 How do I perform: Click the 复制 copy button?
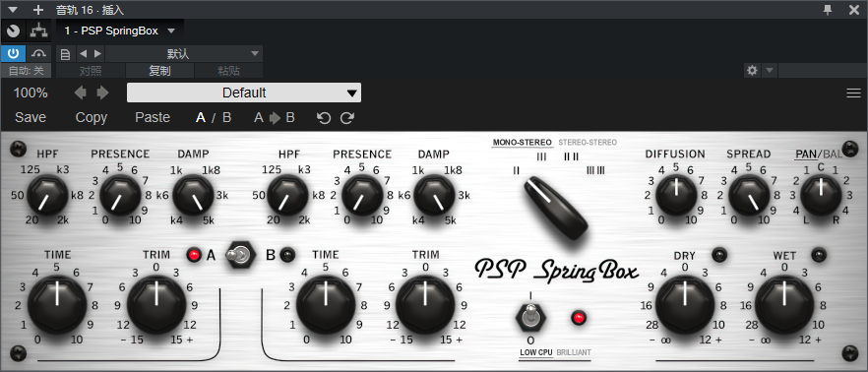[159, 71]
